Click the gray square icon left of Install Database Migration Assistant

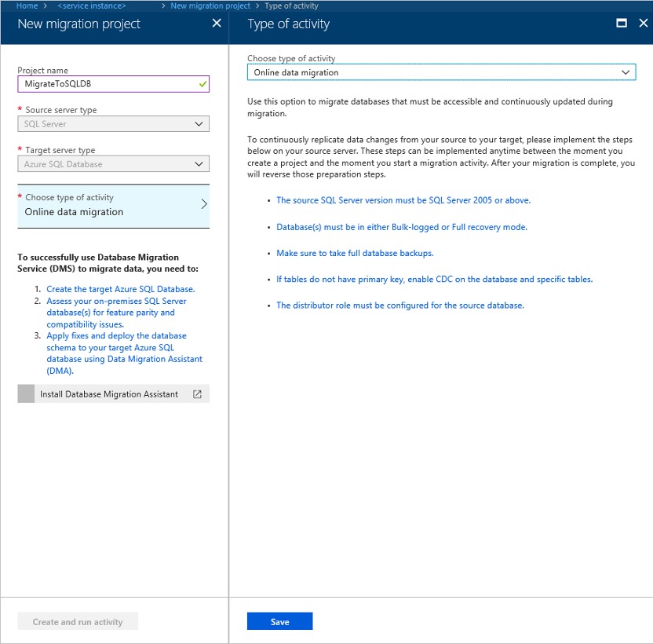[x=26, y=394]
